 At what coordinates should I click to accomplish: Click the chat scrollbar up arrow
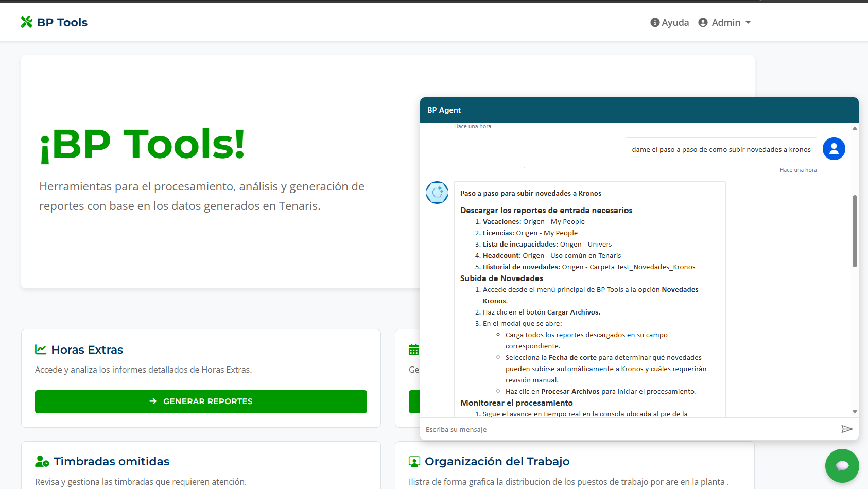tap(855, 129)
